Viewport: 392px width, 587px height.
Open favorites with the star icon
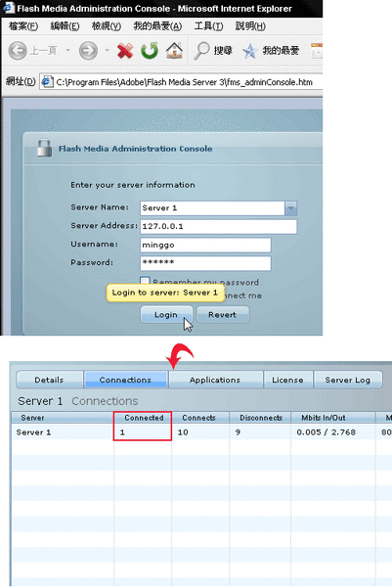250,51
